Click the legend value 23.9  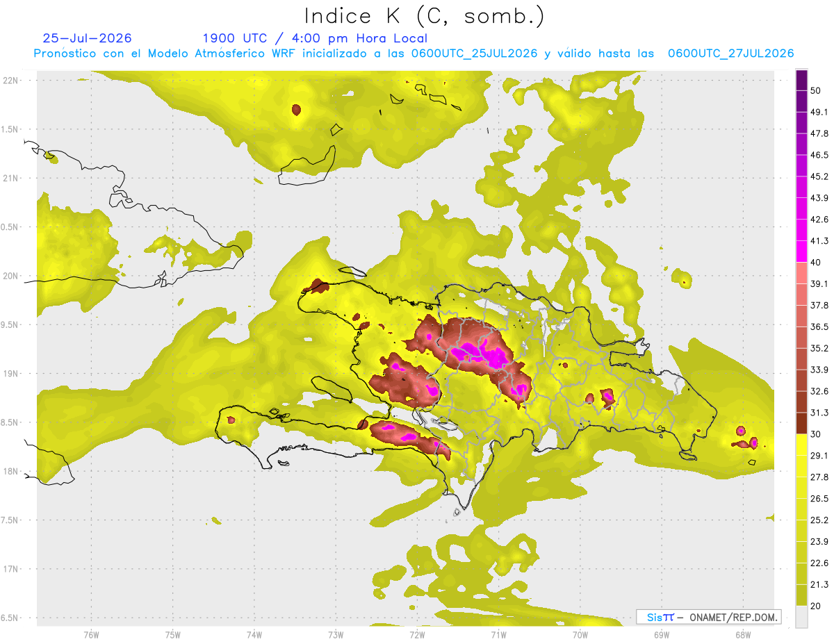(x=819, y=541)
